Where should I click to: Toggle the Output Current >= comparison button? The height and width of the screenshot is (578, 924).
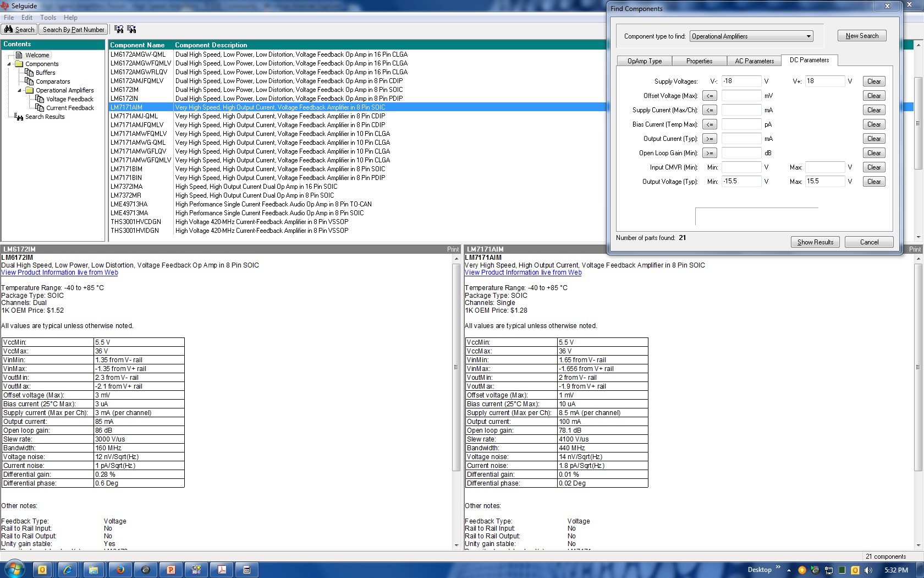pos(710,139)
